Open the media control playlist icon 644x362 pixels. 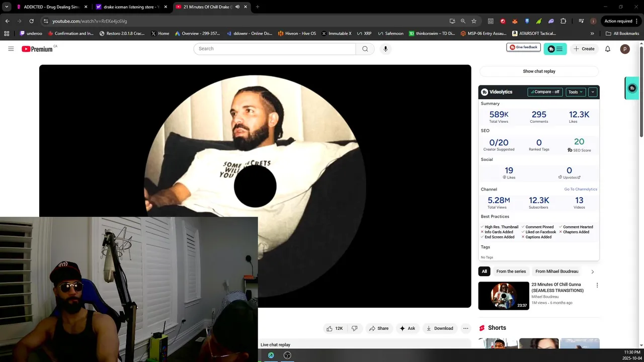click(x=581, y=21)
